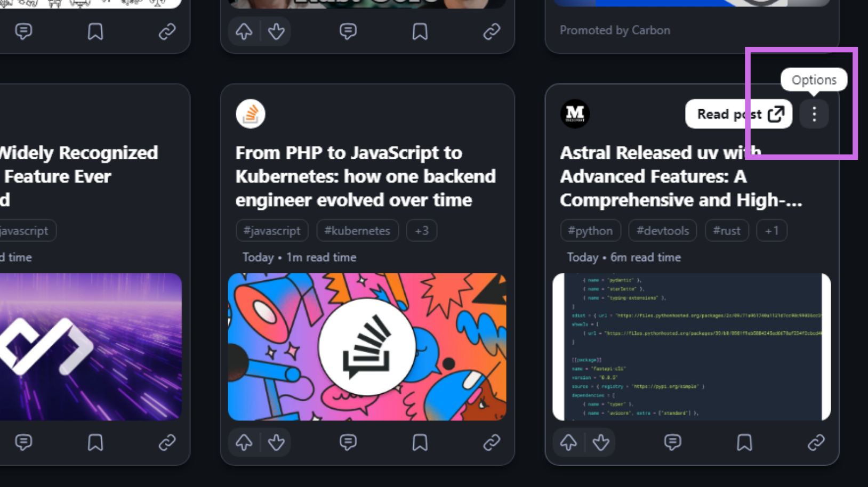Open the code screenshot thumbnail on Astral post
Viewport: 868px width, 487px height.
[692, 347]
